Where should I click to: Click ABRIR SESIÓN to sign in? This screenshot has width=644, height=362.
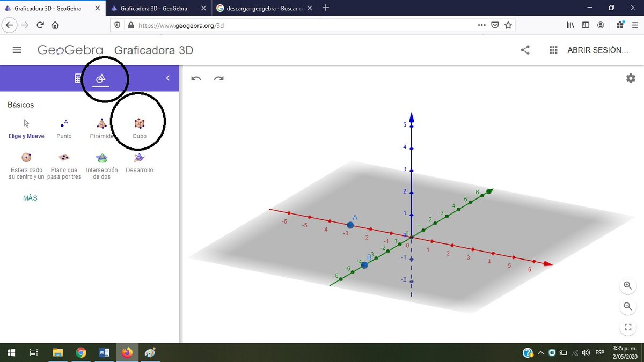598,50
